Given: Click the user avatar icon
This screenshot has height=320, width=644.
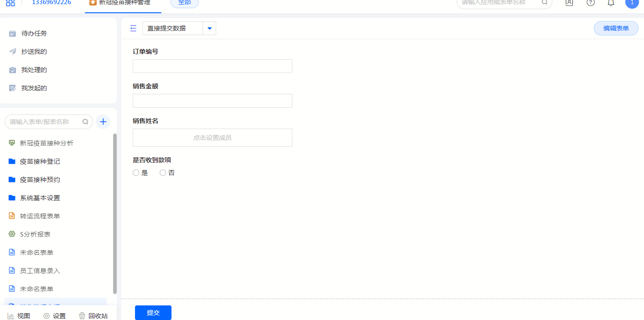Looking at the screenshot, I should pos(632,3).
